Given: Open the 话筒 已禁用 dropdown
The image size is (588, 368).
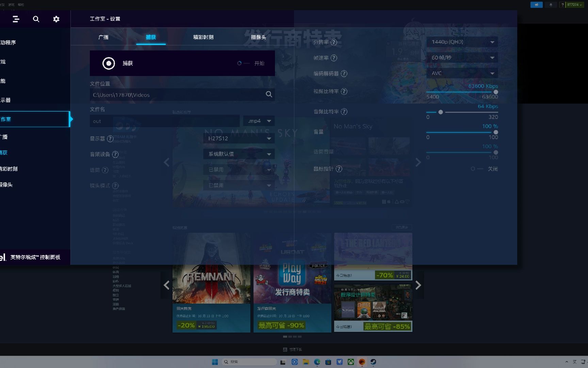Looking at the screenshot, I should coord(239,170).
